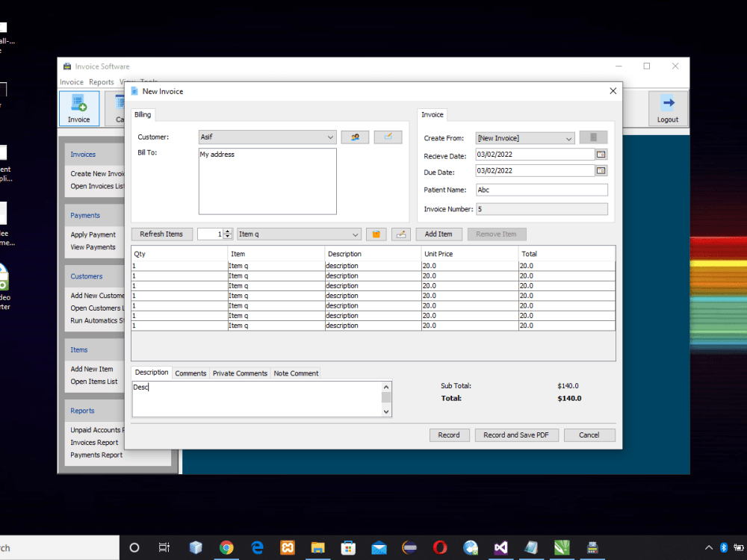The height and width of the screenshot is (560, 747).
Task: Open the add new customer icon beside Customer dropdown
Action: [x=354, y=137]
